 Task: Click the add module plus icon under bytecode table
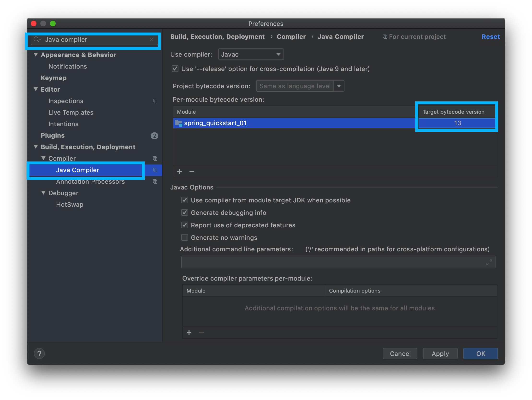coord(179,171)
